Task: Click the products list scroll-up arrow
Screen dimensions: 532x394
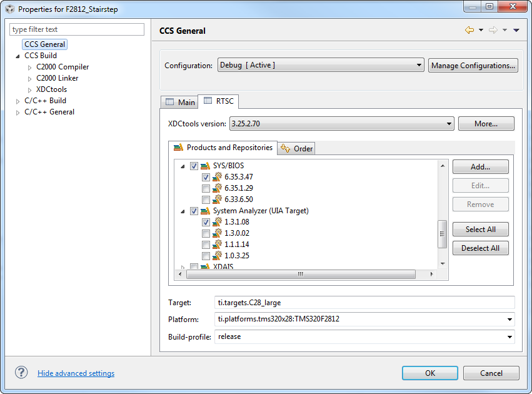Action: (443, 166)
